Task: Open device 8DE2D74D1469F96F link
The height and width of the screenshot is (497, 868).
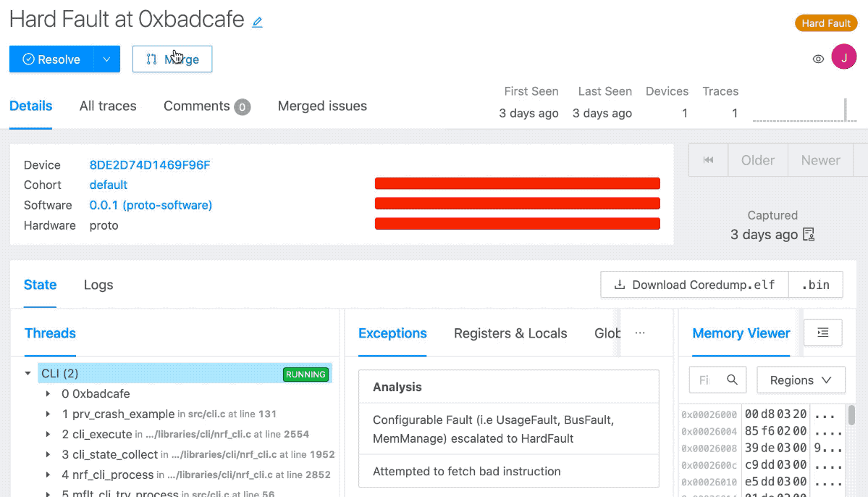Action: point(150,165)
